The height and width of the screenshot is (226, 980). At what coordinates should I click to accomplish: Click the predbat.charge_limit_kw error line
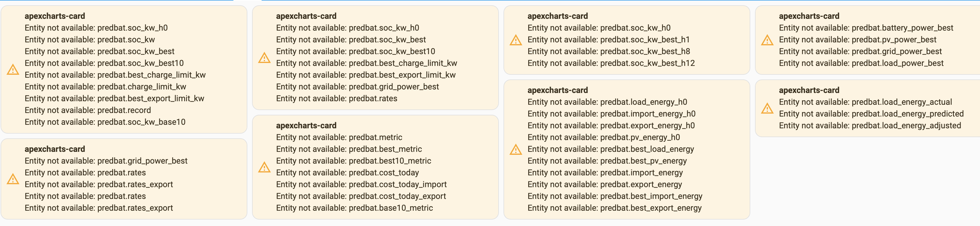[105, 87]
